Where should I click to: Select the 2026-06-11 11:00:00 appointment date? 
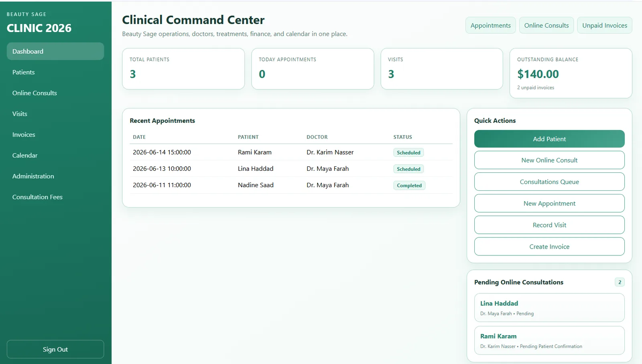162,185
